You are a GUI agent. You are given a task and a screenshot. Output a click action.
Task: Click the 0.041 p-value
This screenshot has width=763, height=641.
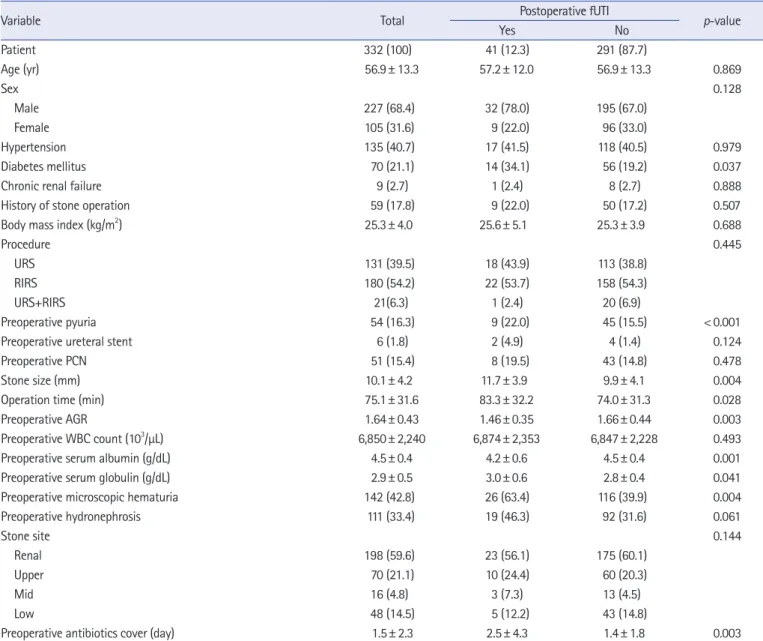point(727,478)
